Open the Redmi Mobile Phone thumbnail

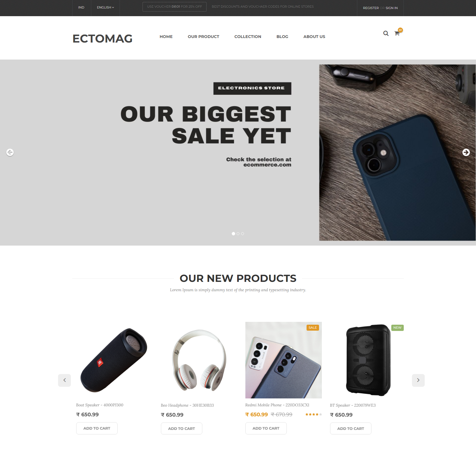[284, 360]
